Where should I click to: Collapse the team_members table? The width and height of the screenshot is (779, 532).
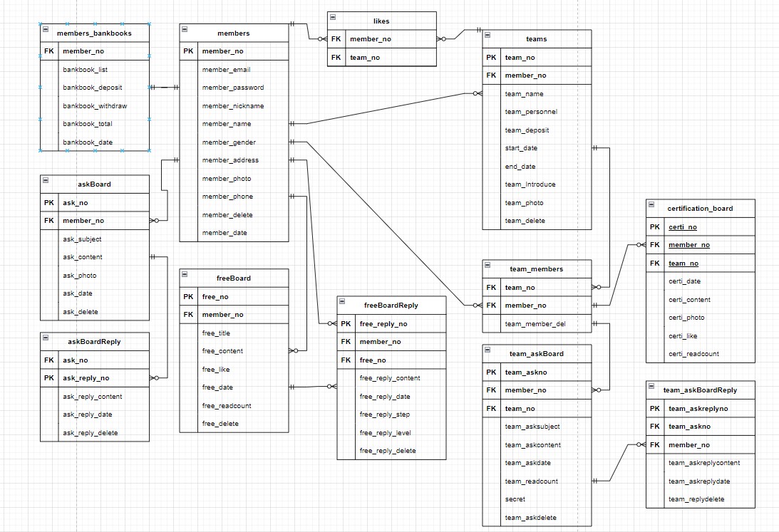coord(488,266)
